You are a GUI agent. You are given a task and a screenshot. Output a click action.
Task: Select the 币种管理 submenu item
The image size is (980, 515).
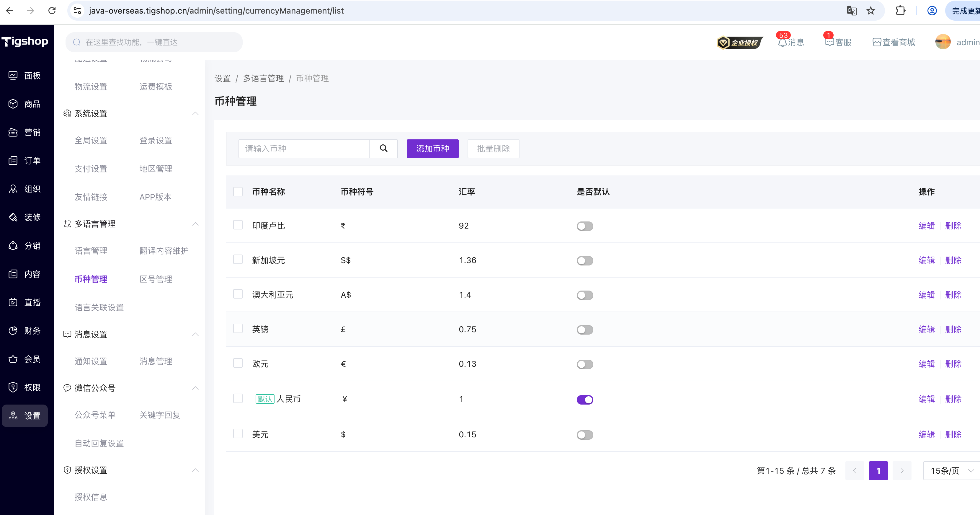pyautogui.click(x=91, y=279)
